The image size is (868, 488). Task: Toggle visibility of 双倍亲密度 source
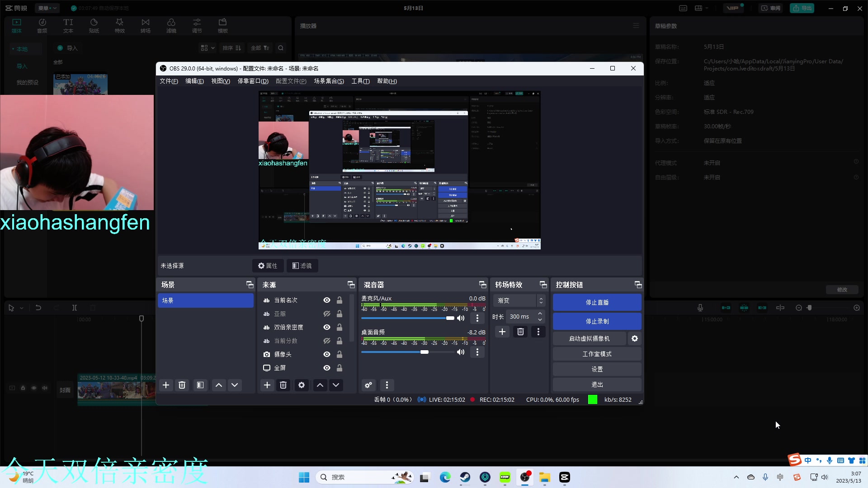tap(327, 327)
